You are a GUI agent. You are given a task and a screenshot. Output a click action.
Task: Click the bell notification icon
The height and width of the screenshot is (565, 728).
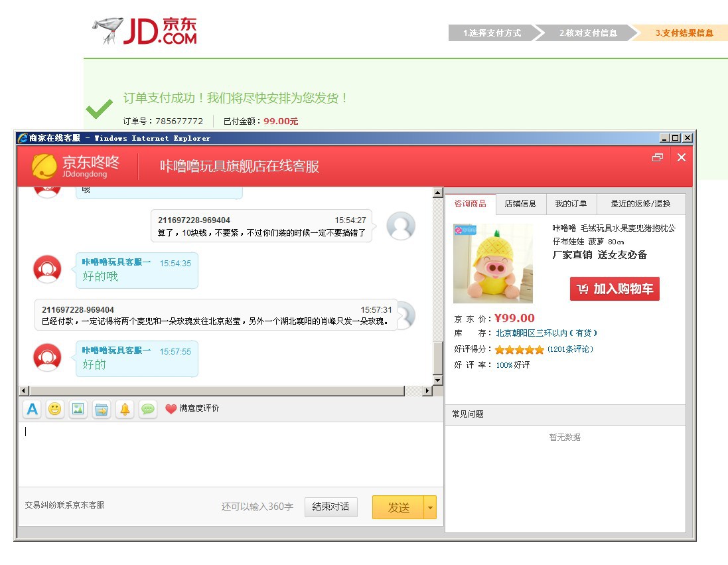click(x=124, y=410)
